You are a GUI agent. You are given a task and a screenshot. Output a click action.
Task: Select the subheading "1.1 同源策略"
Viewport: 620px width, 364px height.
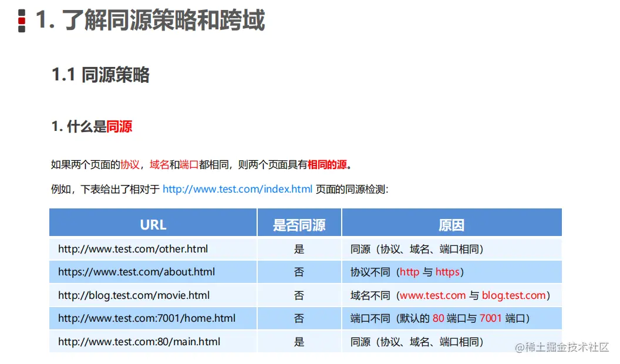[100, 75]
